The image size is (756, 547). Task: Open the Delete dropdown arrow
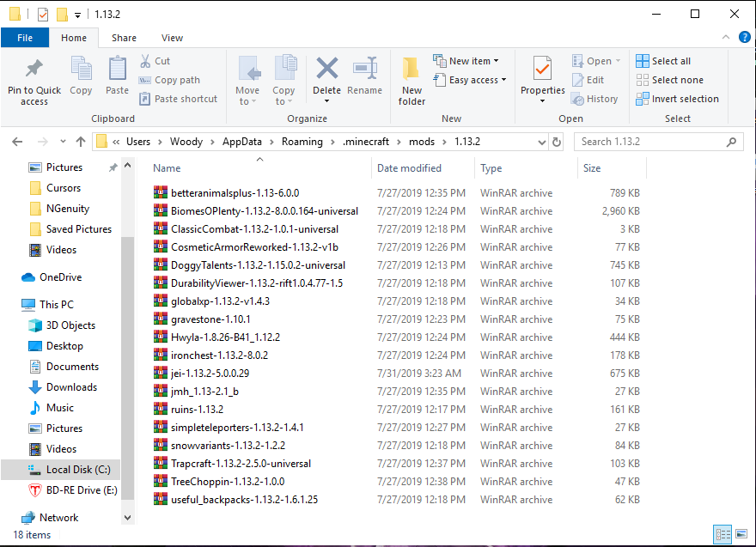327,100
